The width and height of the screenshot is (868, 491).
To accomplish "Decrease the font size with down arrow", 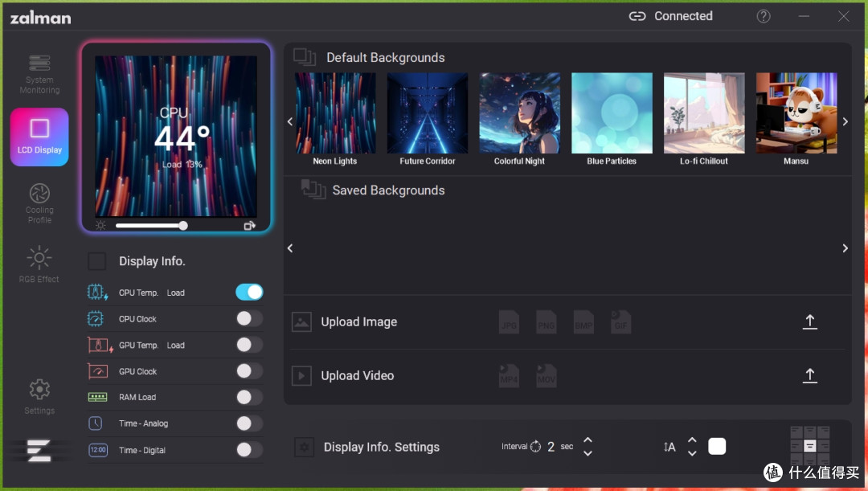I will (692, 452).
